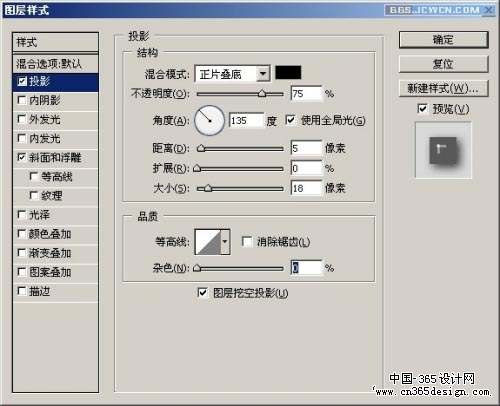This screenshot has width=500, height=406.
Task: Click the 不透明度 slider handle
Action: (262, 94)
